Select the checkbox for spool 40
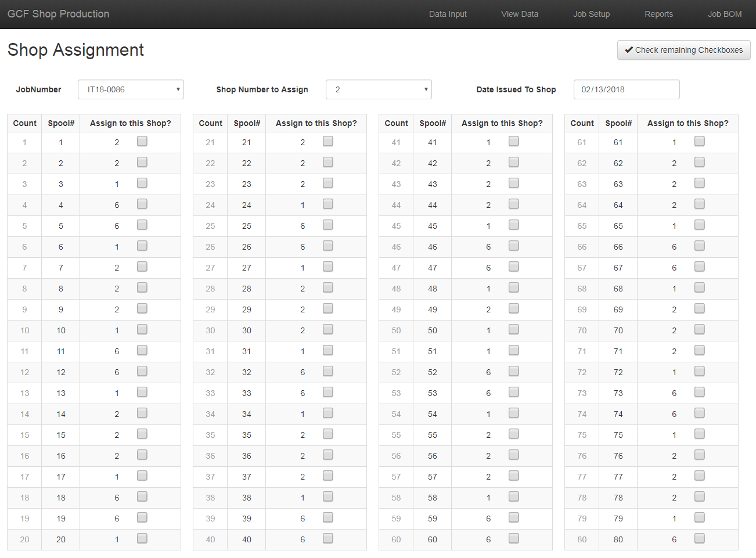 (328, 538)
